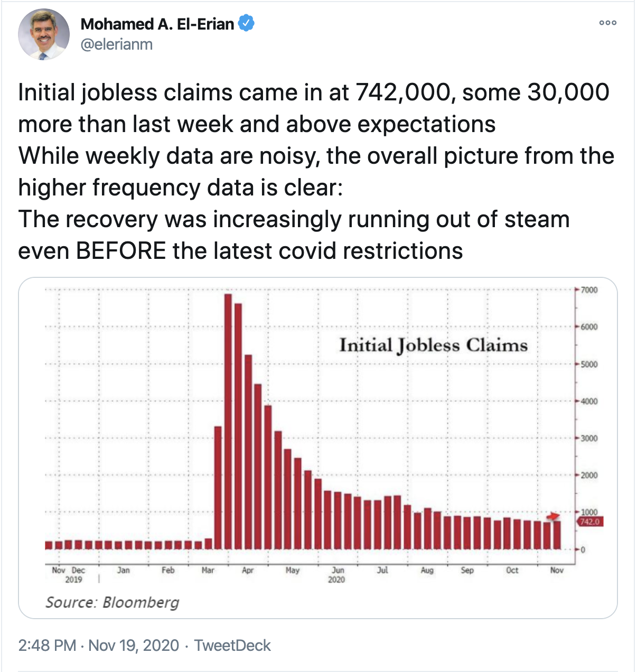Select the Initial Jobless Claims chart title

tap(433, 345)
